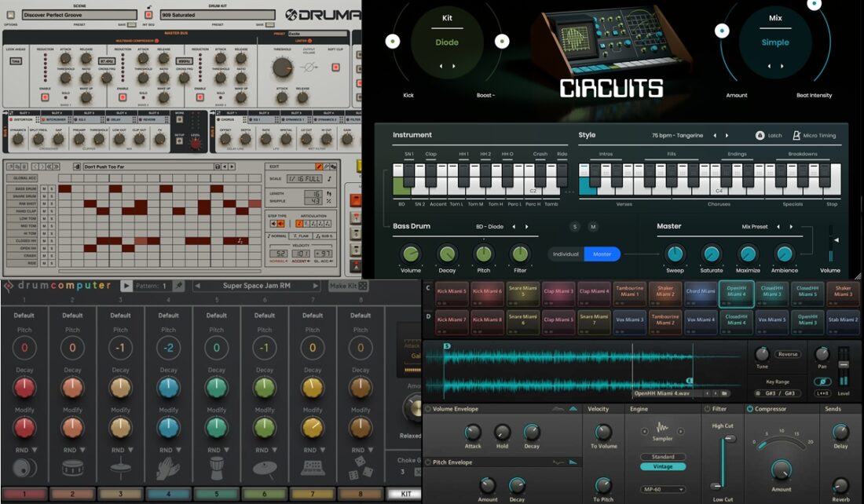Select the KIT tab in drumcomputer
Screen dimensions: 864x504
404,495
